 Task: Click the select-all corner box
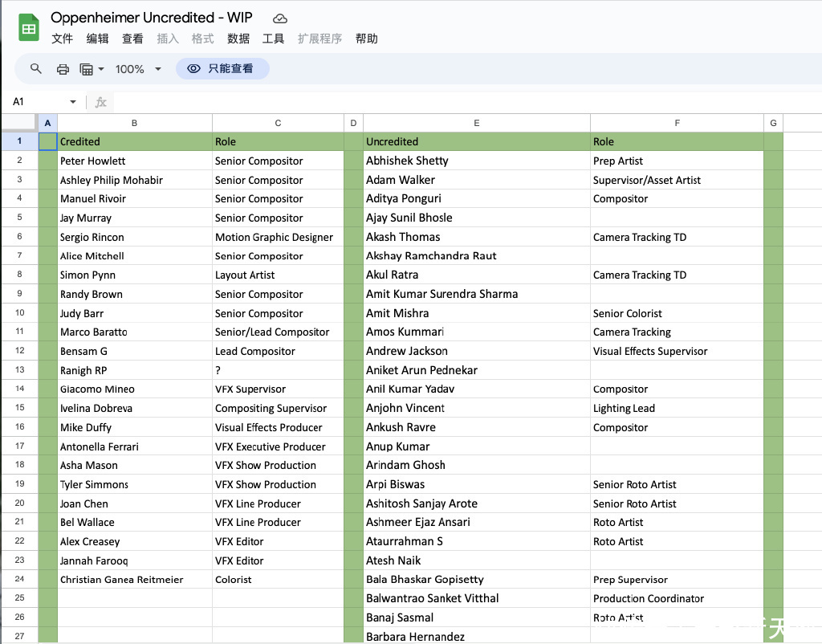coord(19,123)
